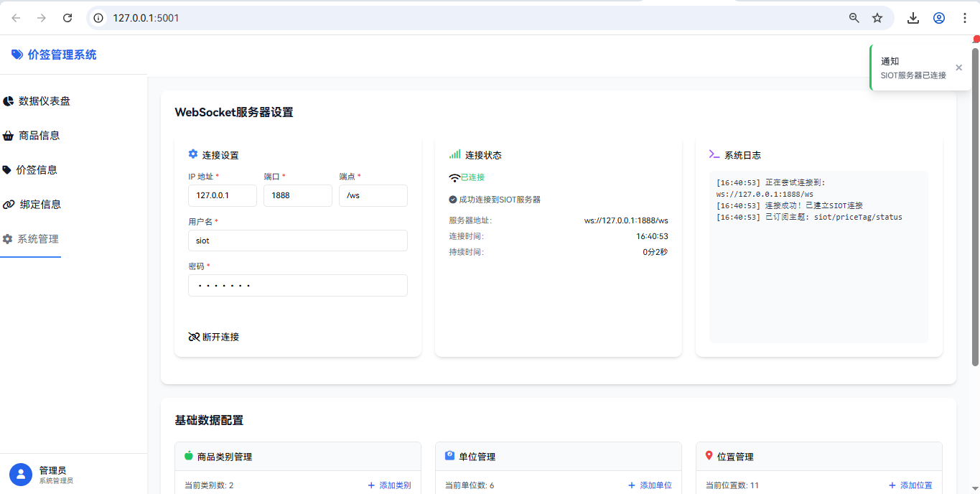The height and width of the screenshot is (494, 980).
Task: Click the dashboard pie chart icon
Action: point(8,101)
